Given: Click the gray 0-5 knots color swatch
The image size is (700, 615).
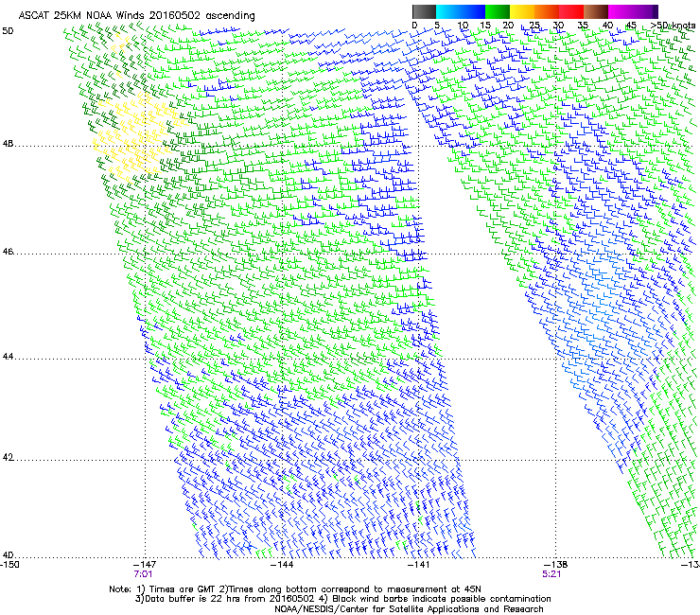Looking at the screenshot, I should (x=424, y=11).
